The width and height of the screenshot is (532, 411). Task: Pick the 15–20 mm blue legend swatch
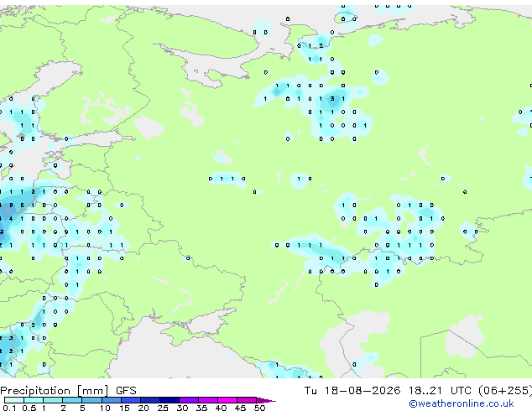tap(131, 400)
